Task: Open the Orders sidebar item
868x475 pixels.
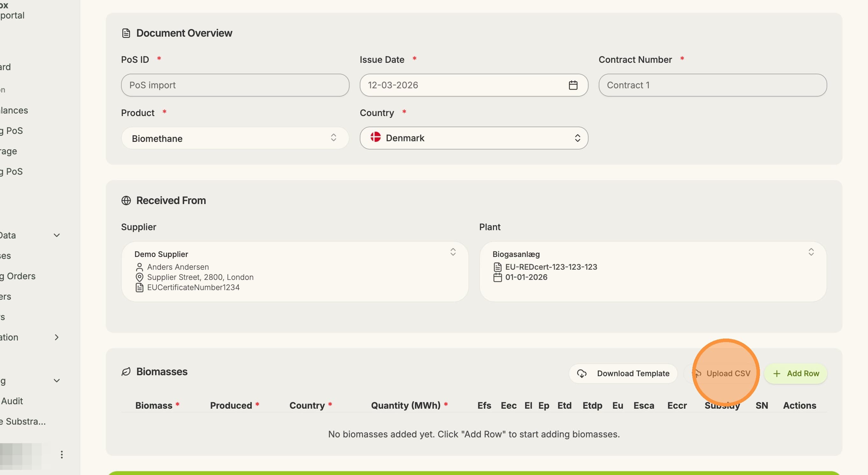Action: [x=18, y=276]
